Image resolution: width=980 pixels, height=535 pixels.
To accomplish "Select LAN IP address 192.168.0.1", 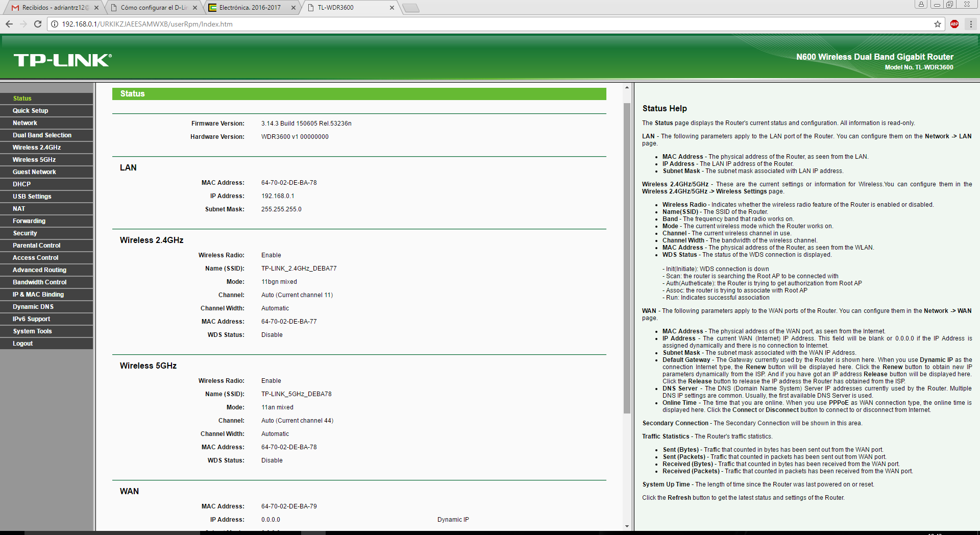I will pos(278,196).
